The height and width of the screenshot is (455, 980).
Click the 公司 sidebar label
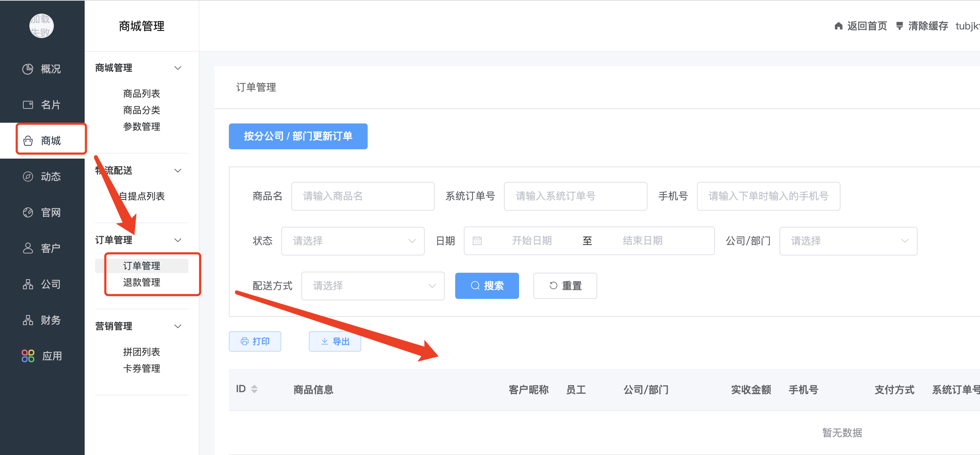(x=51, y=284)
